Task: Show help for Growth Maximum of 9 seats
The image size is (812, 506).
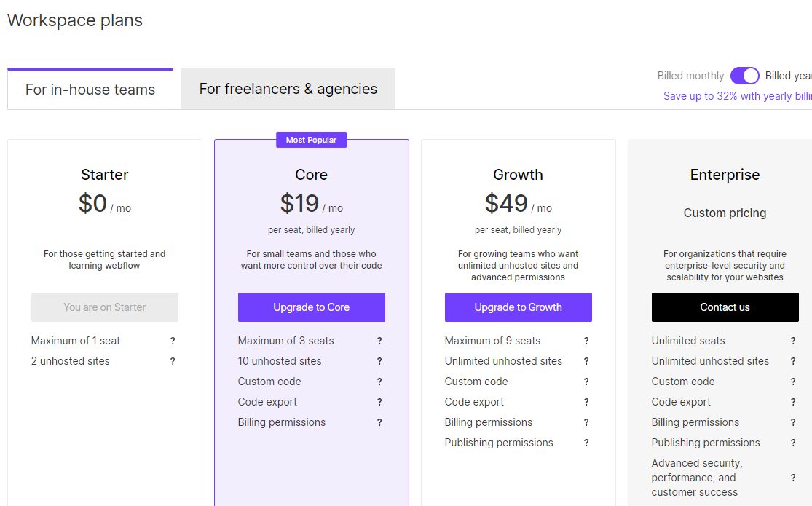Action: pyautogui.click(x=586, y=341)
